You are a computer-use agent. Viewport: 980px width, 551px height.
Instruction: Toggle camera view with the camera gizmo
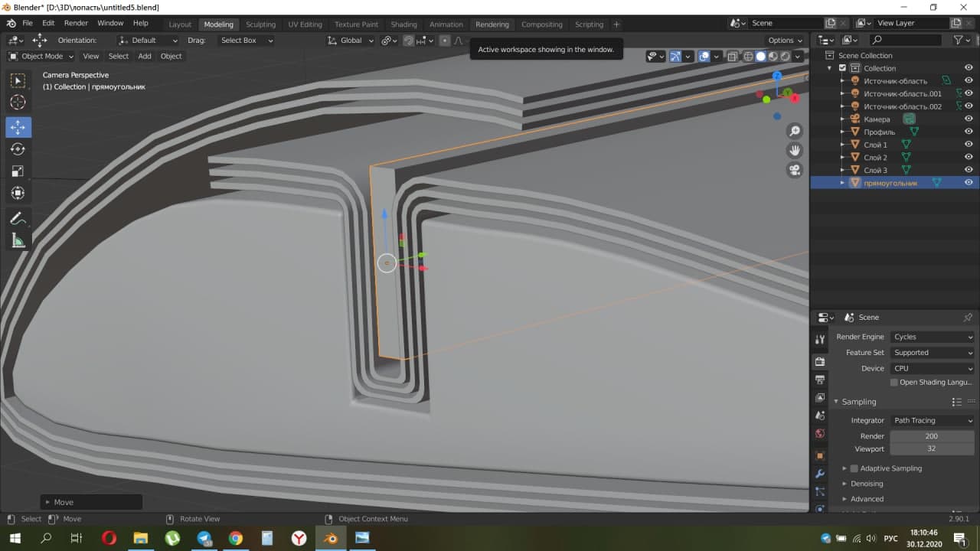pyautogui.click(x=795, y=170)
